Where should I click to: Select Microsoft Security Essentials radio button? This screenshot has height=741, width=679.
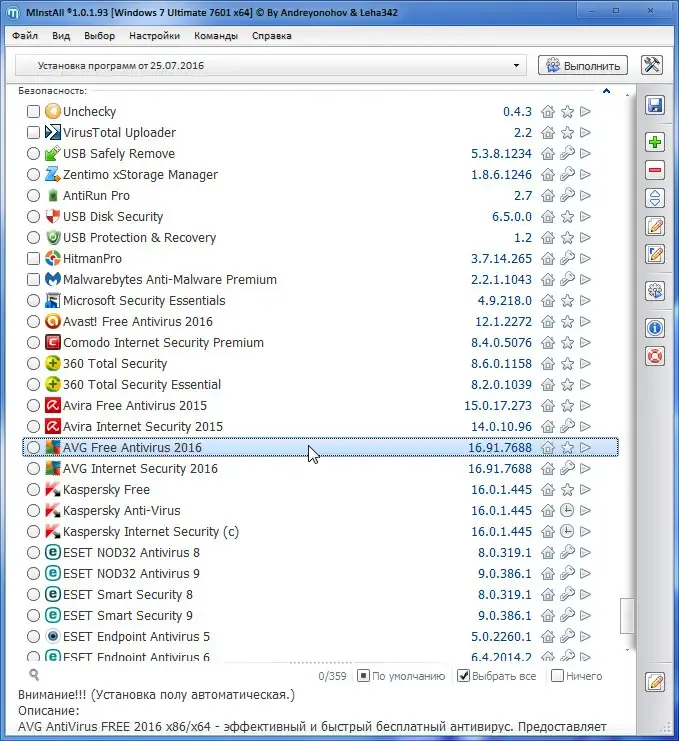coord(33,301)
